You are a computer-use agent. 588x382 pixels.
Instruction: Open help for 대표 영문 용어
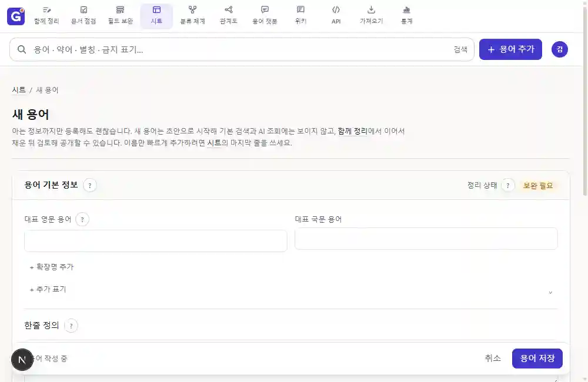tap(82, 219)
